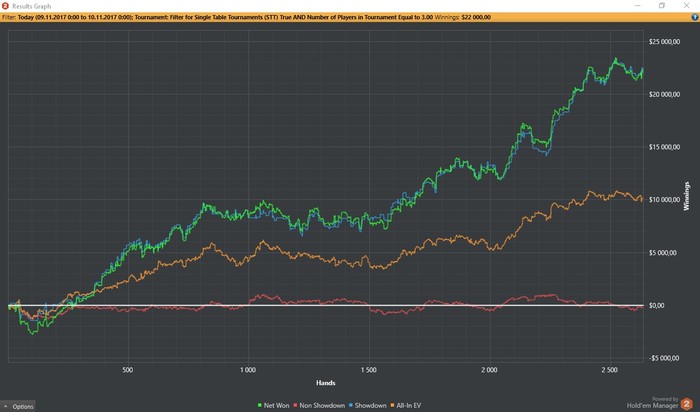Click the $25 000,00 axis value
This screenshot has width=700, height=412.
coord(664,42)
